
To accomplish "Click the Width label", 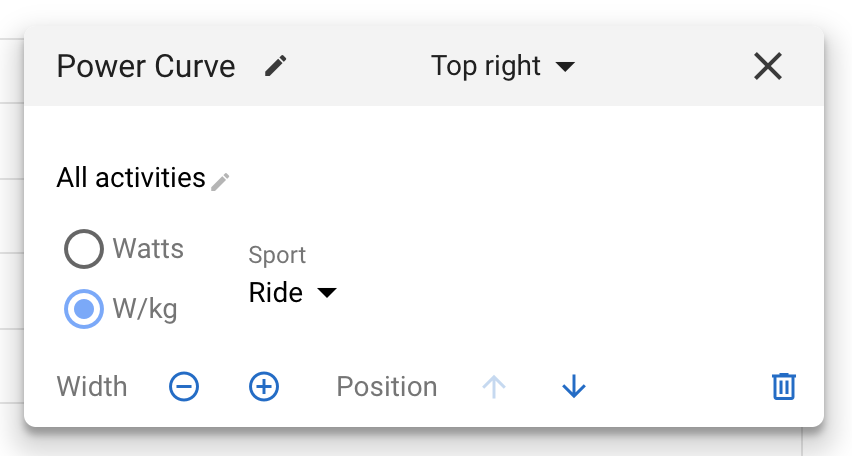I will 92,387.
